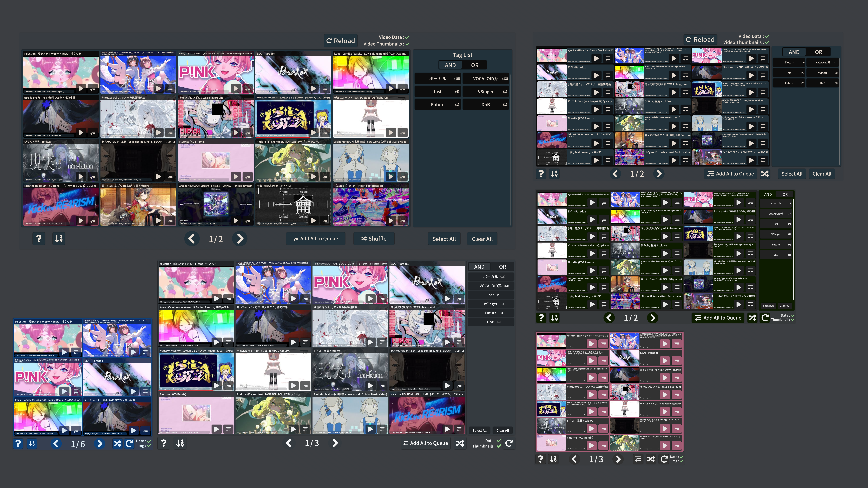Screen dimensions: 868x488
Task: Toggle VSinger tag under Tag List heading
Action: pyautogui.click(x=486, y=92)
